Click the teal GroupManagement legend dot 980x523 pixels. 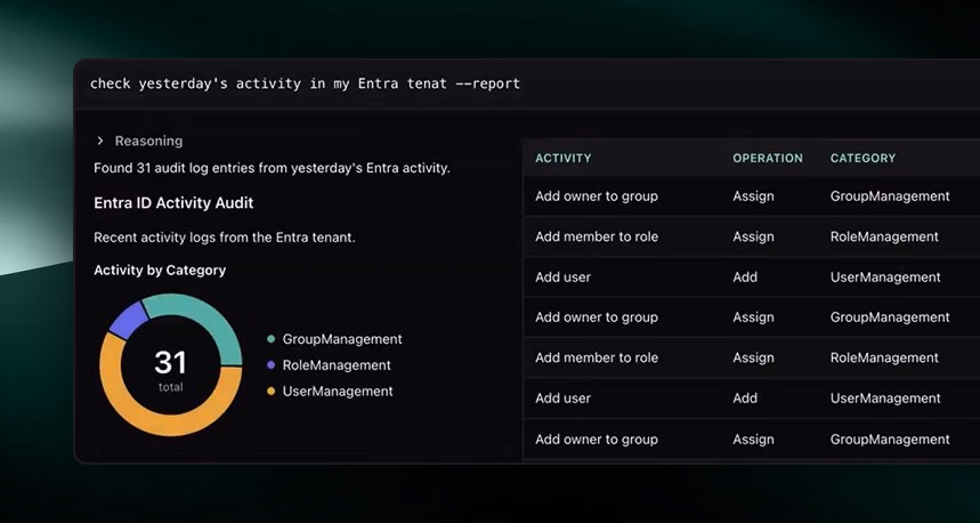[271, 339]
